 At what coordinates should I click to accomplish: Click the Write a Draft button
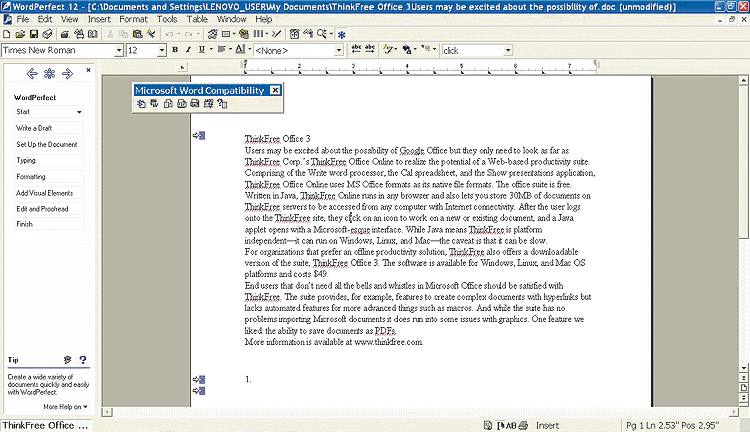point(49,128)
